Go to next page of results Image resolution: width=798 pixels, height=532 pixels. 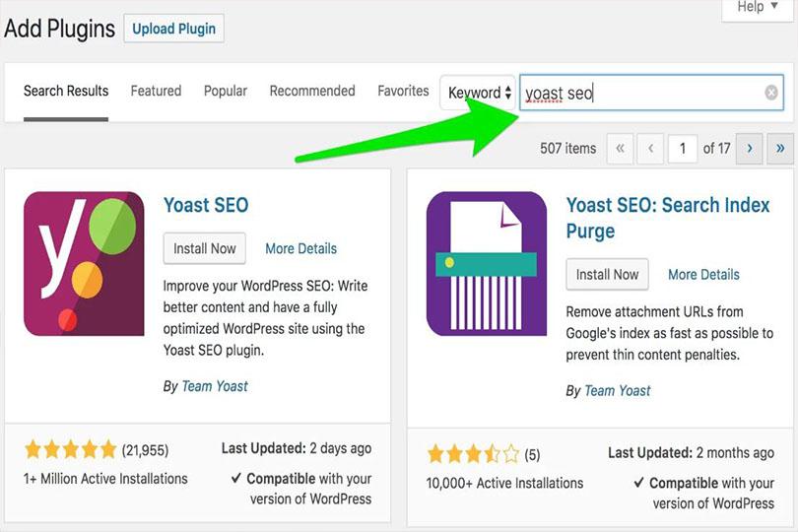750,149
